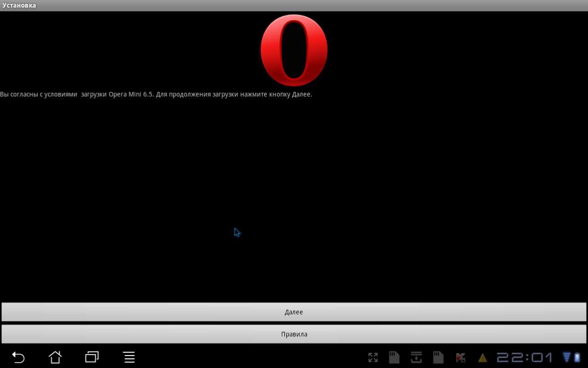This screenshot has height=368, width=588.
Task: Tap the yellow warning triangle icon
Action: [482, 358]
